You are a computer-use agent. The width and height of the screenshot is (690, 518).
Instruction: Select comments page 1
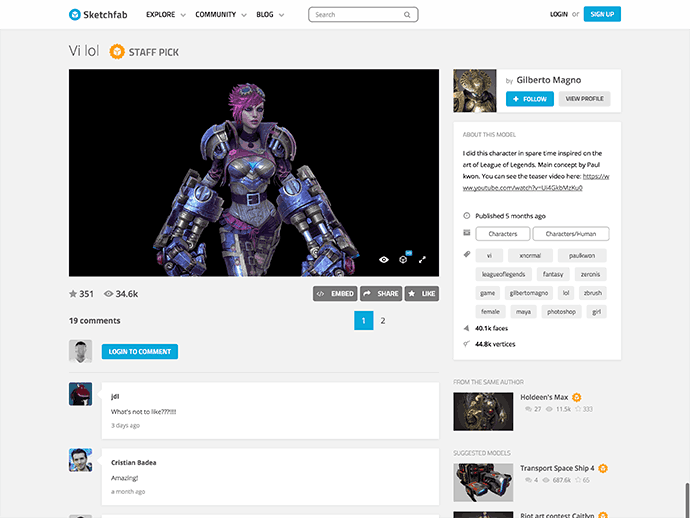point(363,321)
